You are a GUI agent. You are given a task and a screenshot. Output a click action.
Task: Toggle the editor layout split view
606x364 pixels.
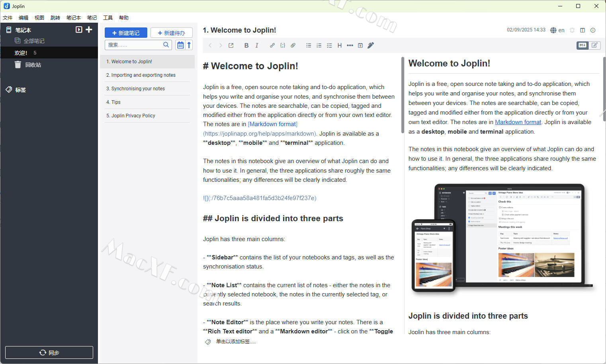pyautogui.click(x=583, y=30)
